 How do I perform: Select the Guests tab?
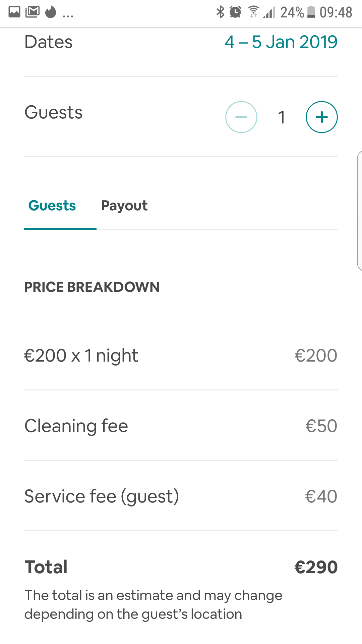(52, 206)
